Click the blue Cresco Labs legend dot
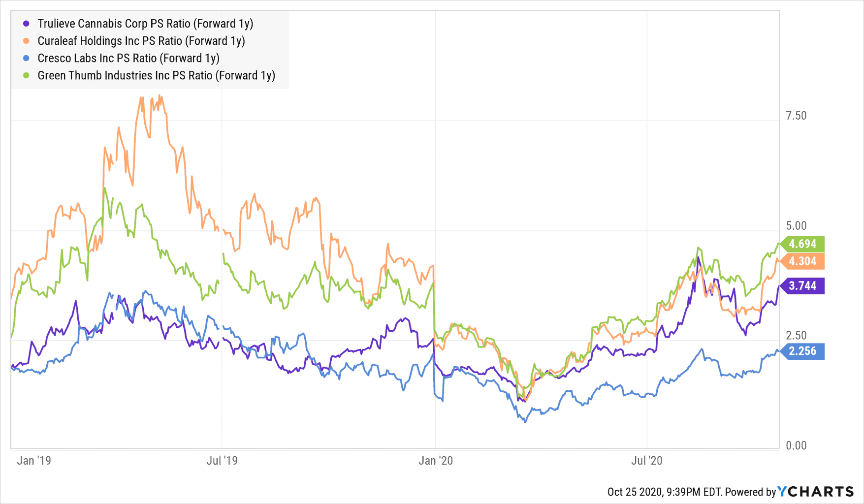Screen dimensions: 864x504 pyautogui.click(x=27, y=58)
